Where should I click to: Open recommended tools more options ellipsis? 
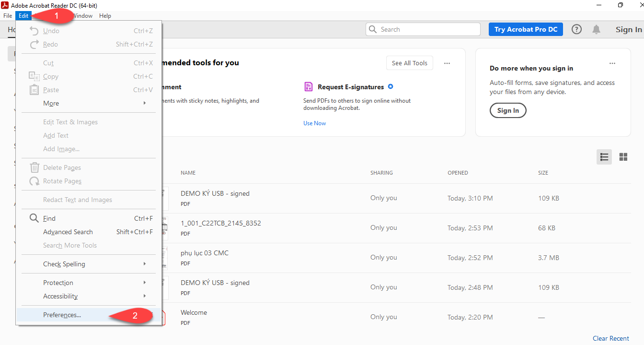(447, 63)
